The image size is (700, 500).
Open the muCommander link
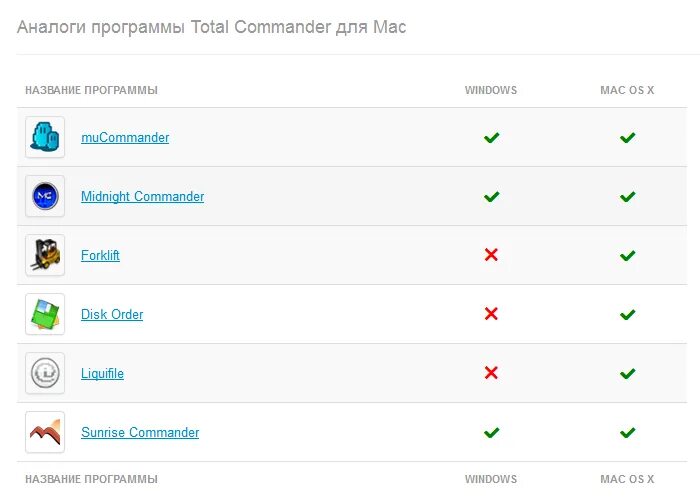(x=125, y=138)
